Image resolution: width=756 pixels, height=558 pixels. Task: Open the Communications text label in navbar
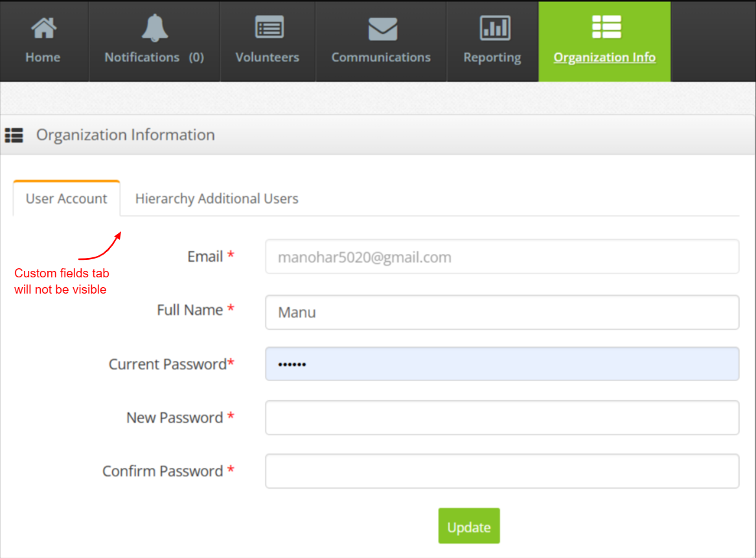381,58
